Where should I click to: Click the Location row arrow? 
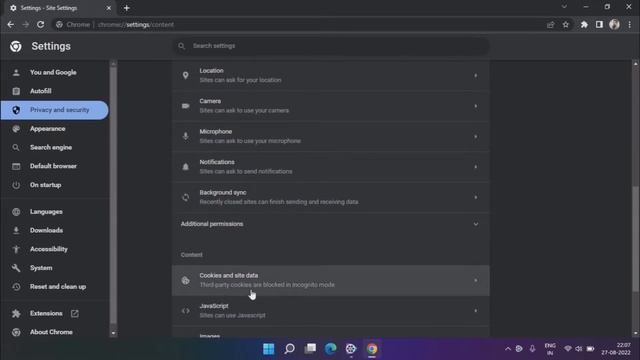coord(476,76)
